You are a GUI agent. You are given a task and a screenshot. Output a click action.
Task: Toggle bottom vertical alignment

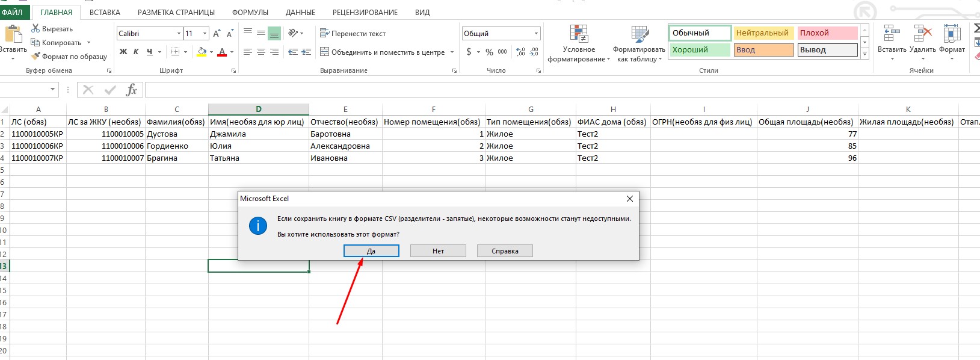274,33
